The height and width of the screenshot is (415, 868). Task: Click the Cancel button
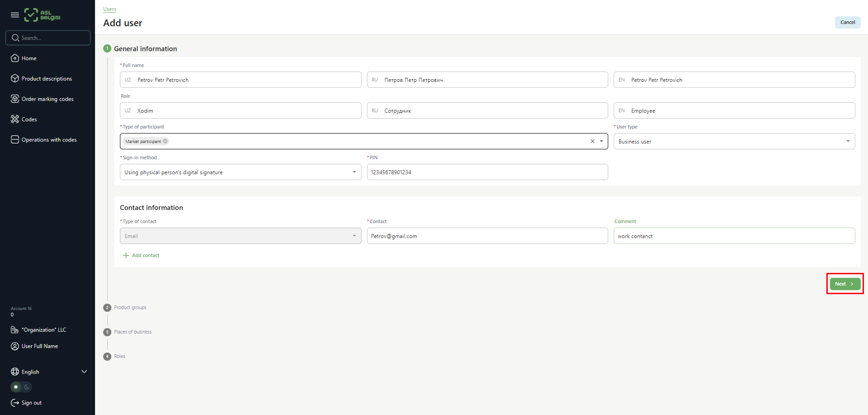847,22
